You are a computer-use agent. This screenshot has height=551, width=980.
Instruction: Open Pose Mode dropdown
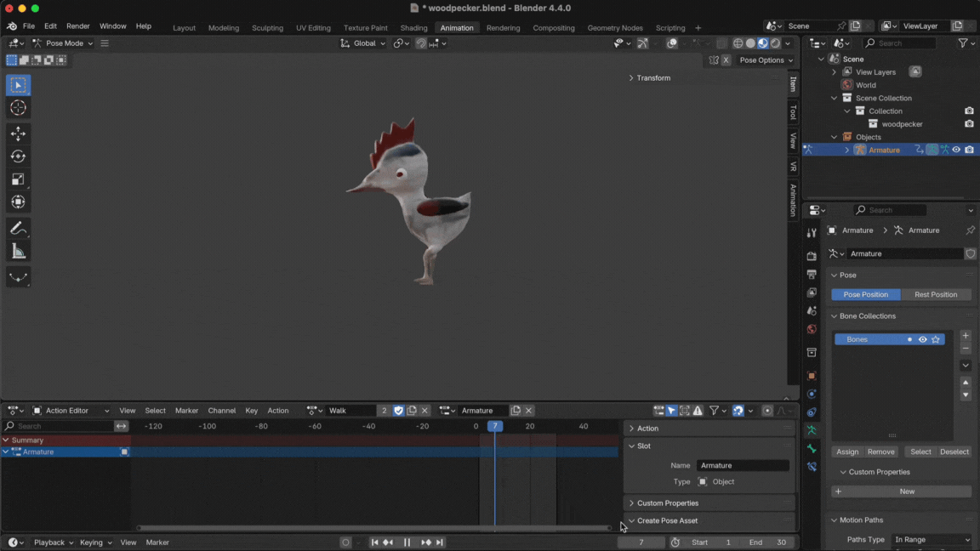pos(62,43)
